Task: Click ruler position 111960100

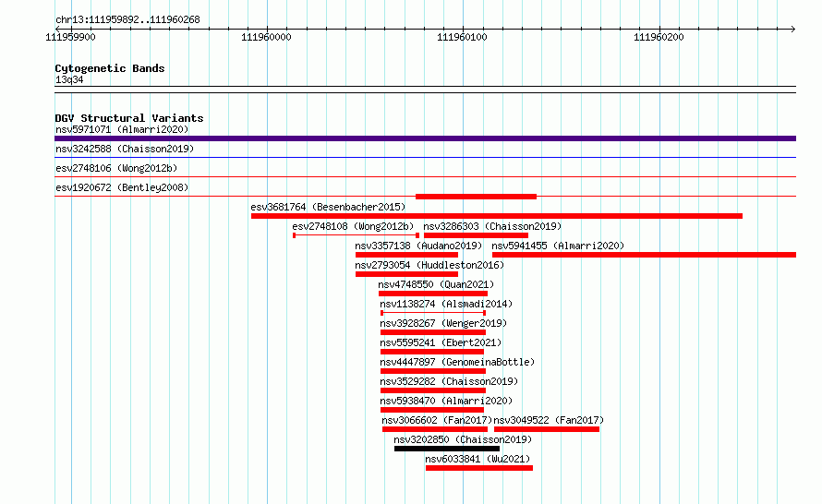Action: (x=463, y=37)
